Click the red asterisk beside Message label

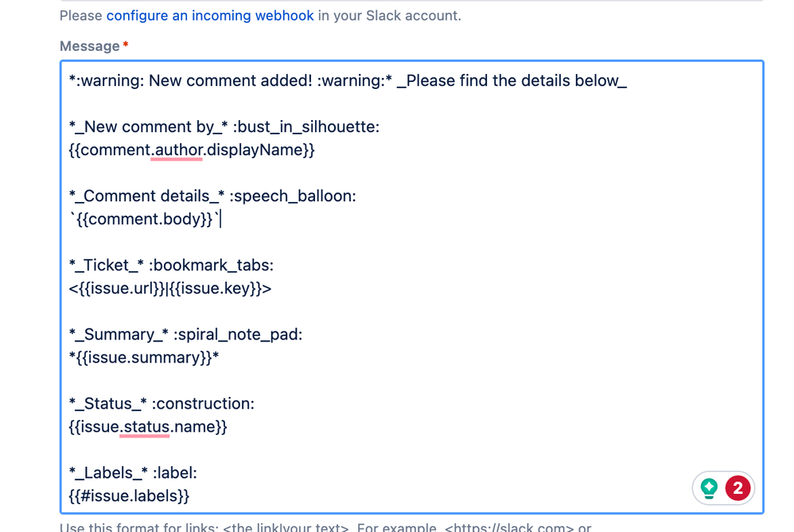pyautogui.click(x=124, y=45)
